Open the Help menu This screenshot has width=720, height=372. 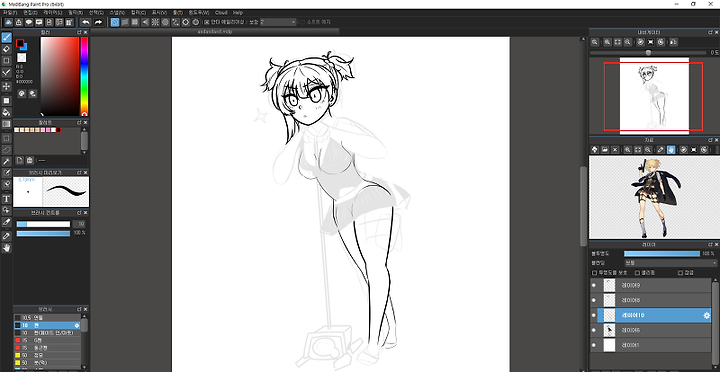click(x=237, y=13)
